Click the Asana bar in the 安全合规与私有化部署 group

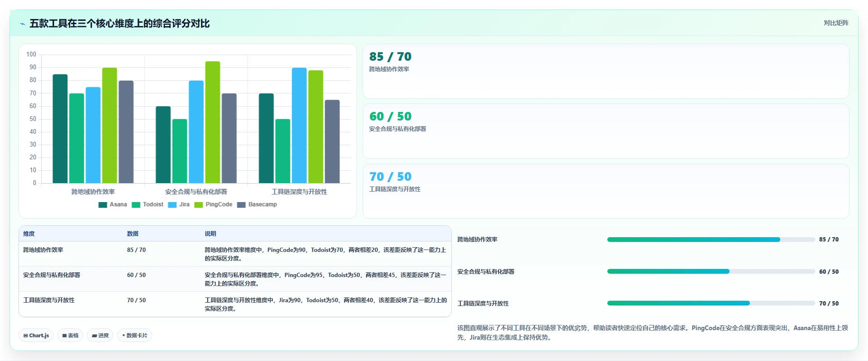(x=163, y=145)
